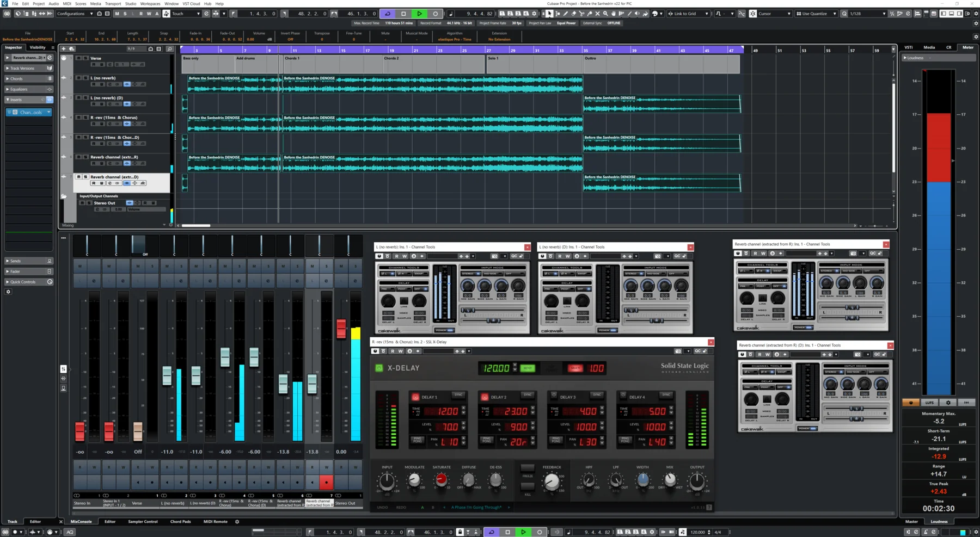Switch to the Media tab in right zone
Image resolution: width=980 pixels, height=537 pixels.
(x=929, y=47)
